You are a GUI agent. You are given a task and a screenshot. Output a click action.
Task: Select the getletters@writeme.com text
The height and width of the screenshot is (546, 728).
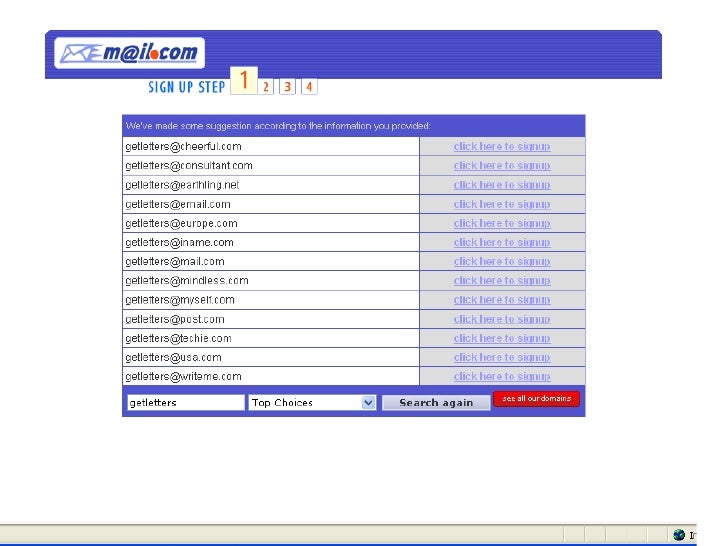click(183, 377)
